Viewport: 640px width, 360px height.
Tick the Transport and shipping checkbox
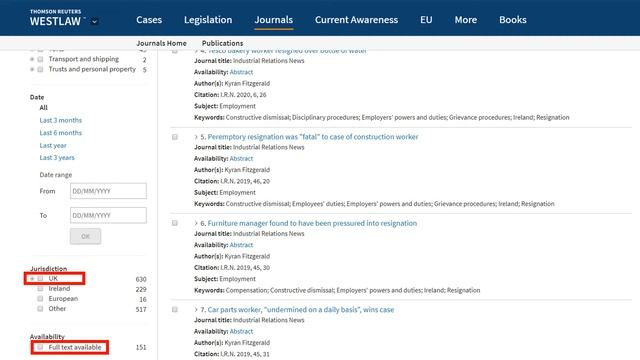pyautogui.click(x=40, y=59)
